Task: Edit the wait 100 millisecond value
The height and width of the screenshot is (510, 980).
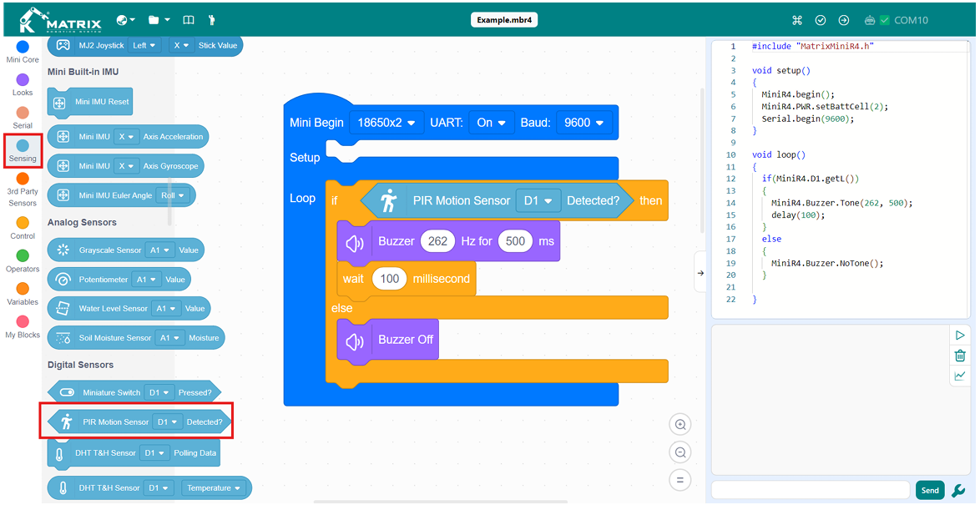Action: 389,279
